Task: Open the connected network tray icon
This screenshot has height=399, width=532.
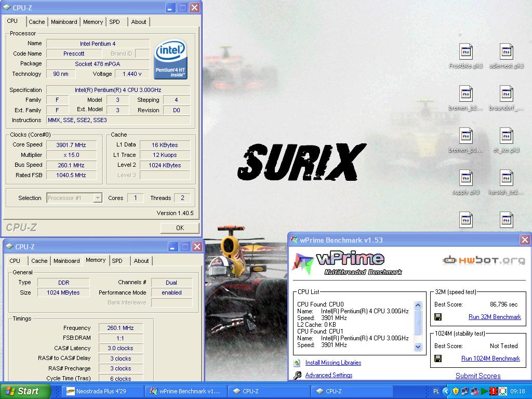Action: pos(465,391)
